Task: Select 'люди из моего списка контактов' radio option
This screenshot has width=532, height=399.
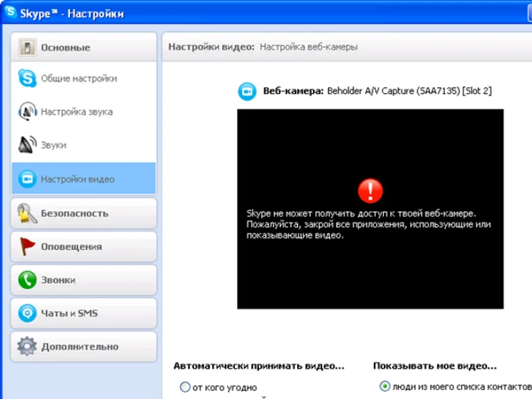Action: (x=384, y=386)
